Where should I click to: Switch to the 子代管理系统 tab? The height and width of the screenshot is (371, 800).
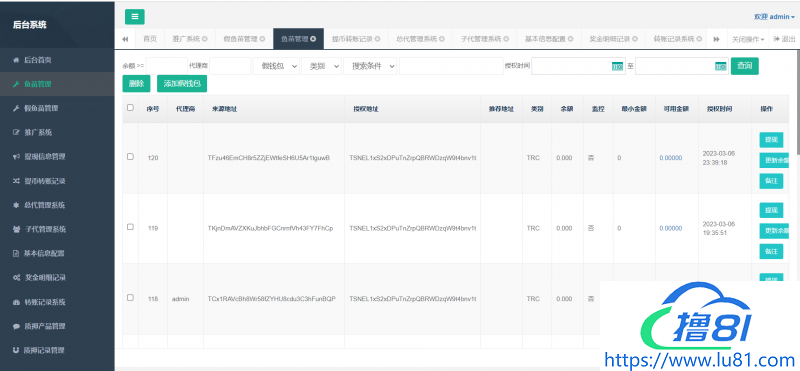coord(481,39)
